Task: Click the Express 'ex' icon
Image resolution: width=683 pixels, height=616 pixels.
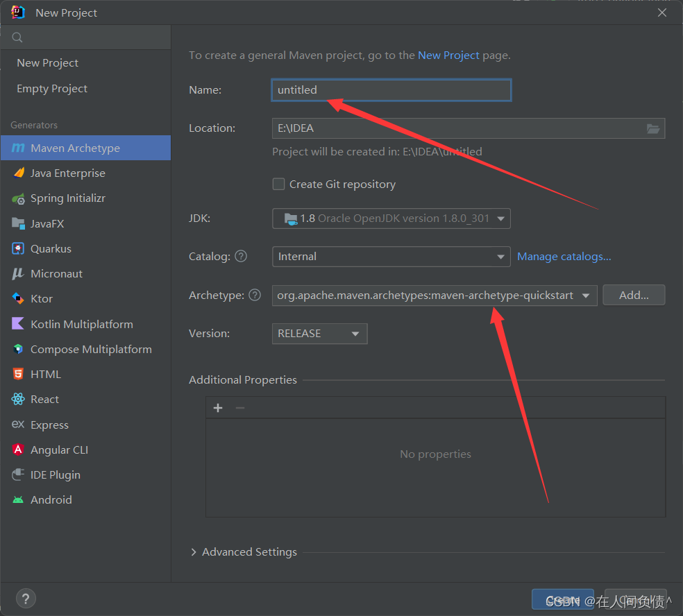Action: pos(18,424)
